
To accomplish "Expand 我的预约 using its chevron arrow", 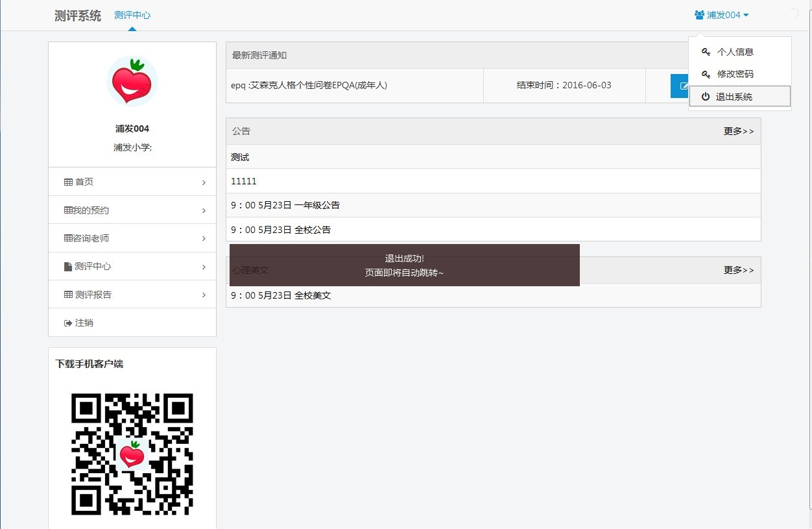I will point(204,211).
